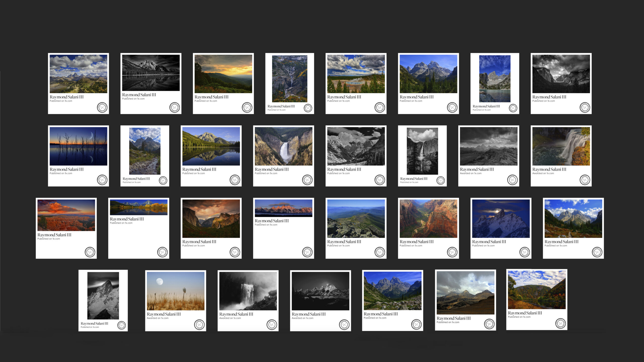Click 'Published on 1x.com' under the trail toward mountain photo
Viewport: 644px width, 362px height.
click(556, 246)
